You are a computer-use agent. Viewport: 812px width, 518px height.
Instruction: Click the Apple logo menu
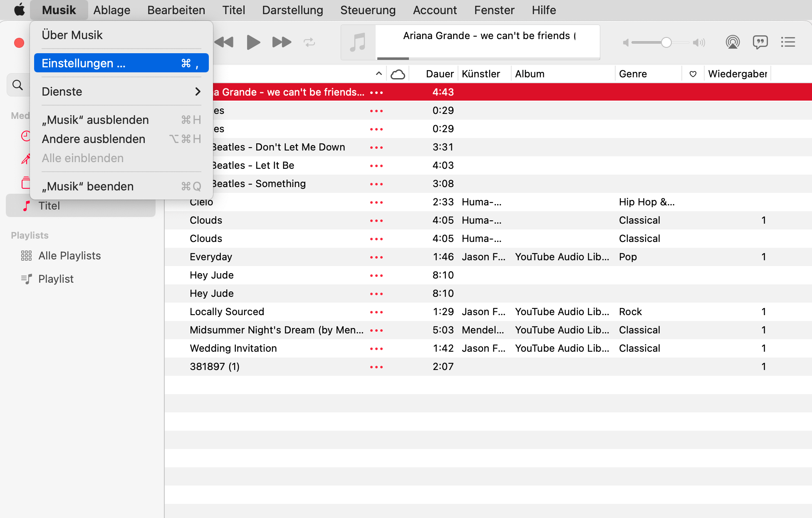coord(19,10)
